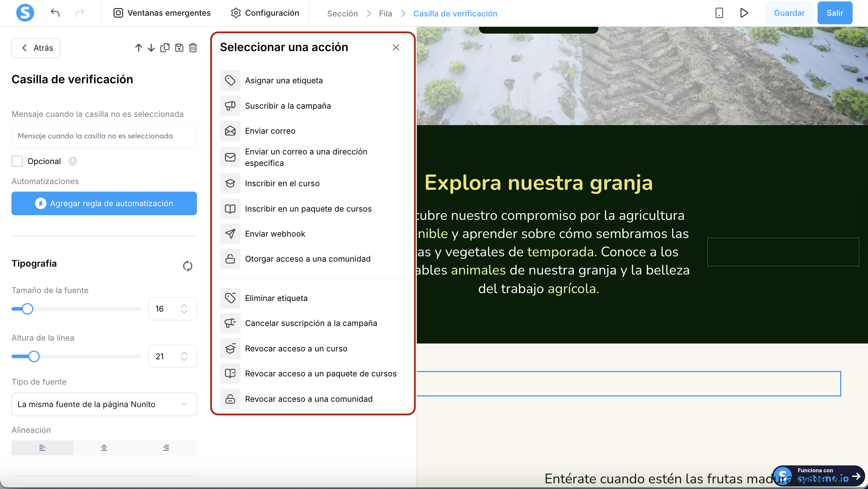Viewport: 868px width, 489px height.
Task: Save block using floppy disk icon
Action: [179, 48]
